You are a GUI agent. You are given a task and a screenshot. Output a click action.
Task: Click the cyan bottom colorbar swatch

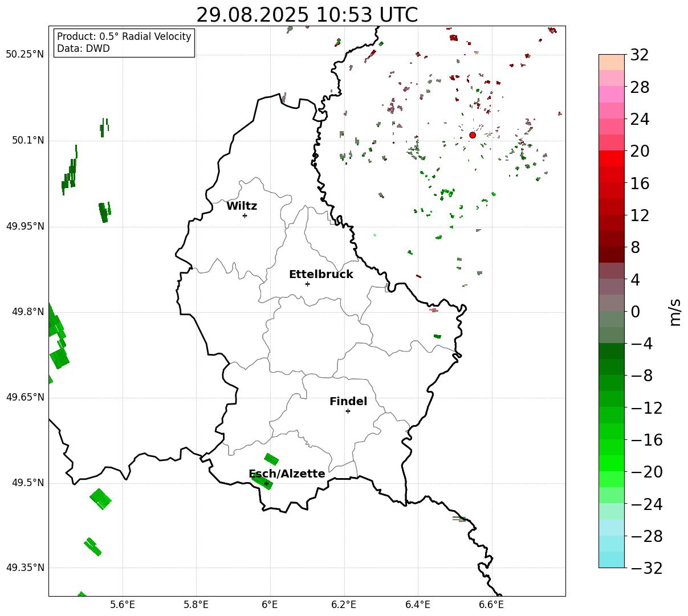[612, 560]
